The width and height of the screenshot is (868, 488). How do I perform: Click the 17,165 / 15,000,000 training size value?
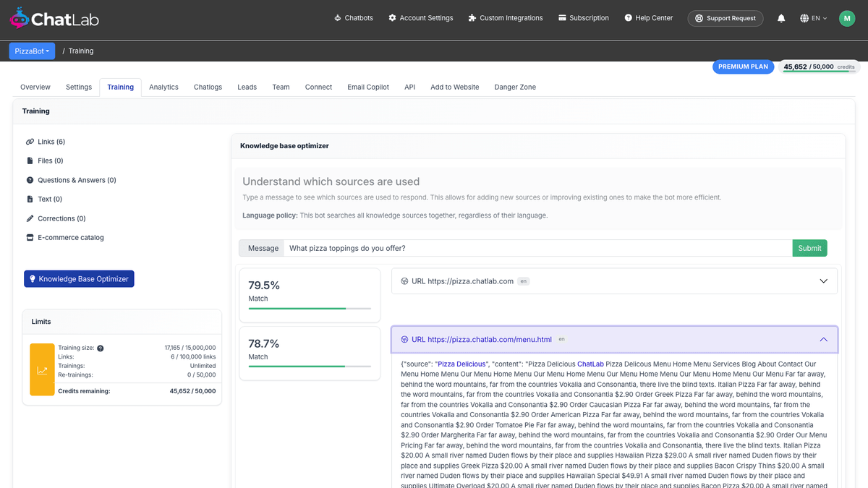click(x=190, y=348)
